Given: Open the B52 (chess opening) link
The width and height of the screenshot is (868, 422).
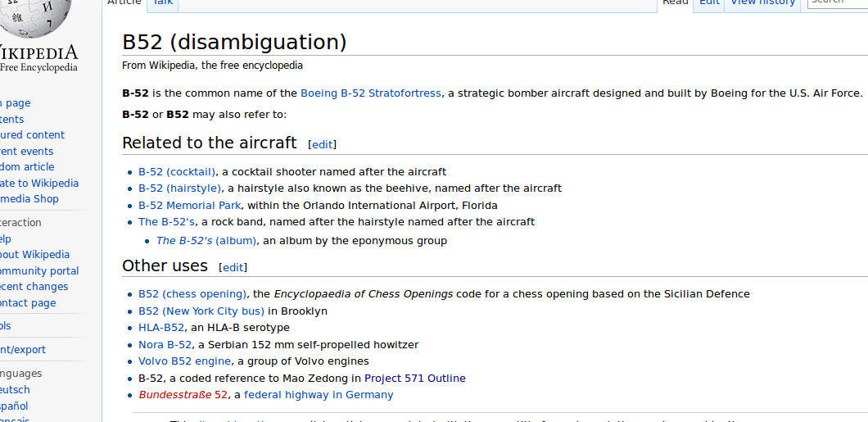Looking at the screenshot, I should 192,294.
